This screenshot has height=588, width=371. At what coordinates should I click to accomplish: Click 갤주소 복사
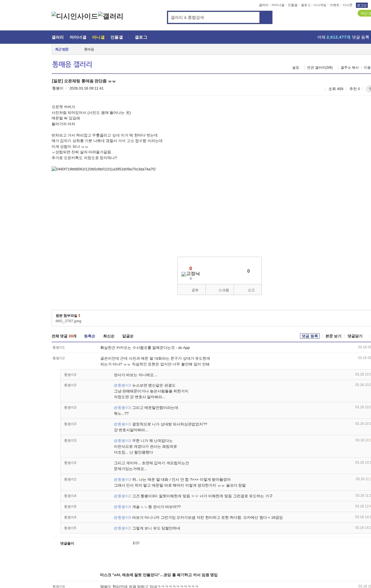point(350,68)
